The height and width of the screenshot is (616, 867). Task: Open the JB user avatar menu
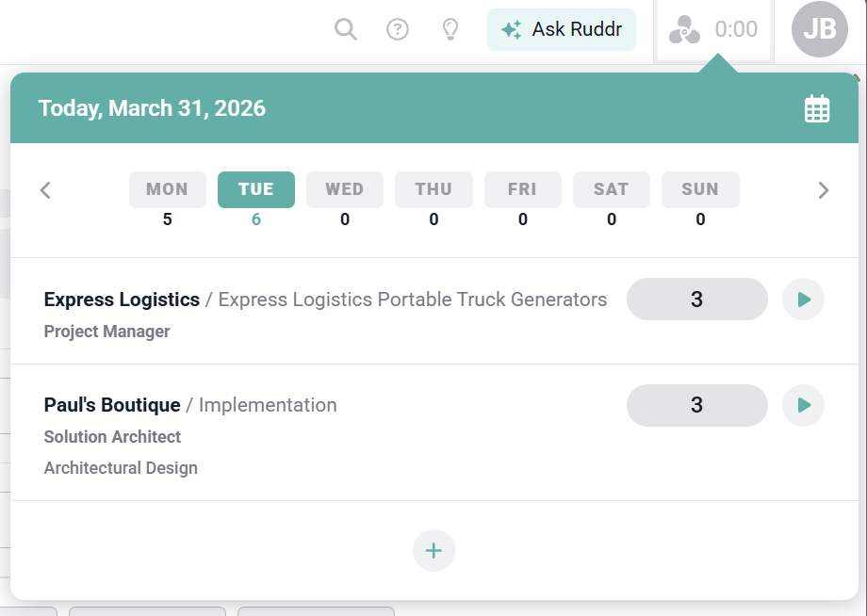(819, 29)
